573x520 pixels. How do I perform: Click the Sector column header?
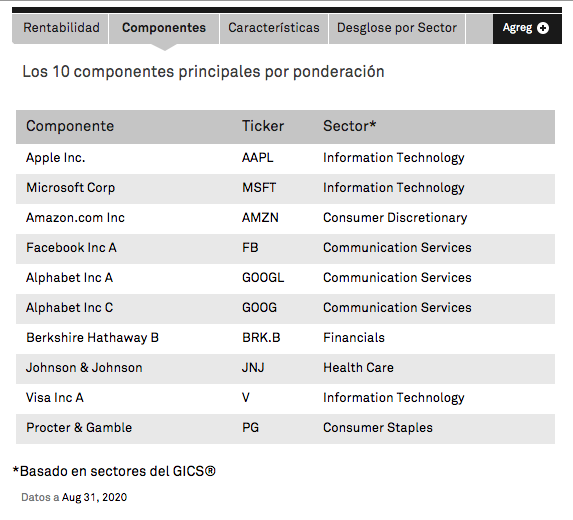click(349, 126)
